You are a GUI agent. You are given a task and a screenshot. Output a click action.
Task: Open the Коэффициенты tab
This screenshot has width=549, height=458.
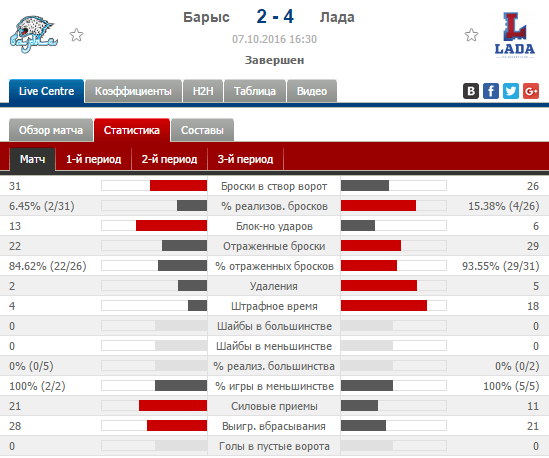(133, 91)
